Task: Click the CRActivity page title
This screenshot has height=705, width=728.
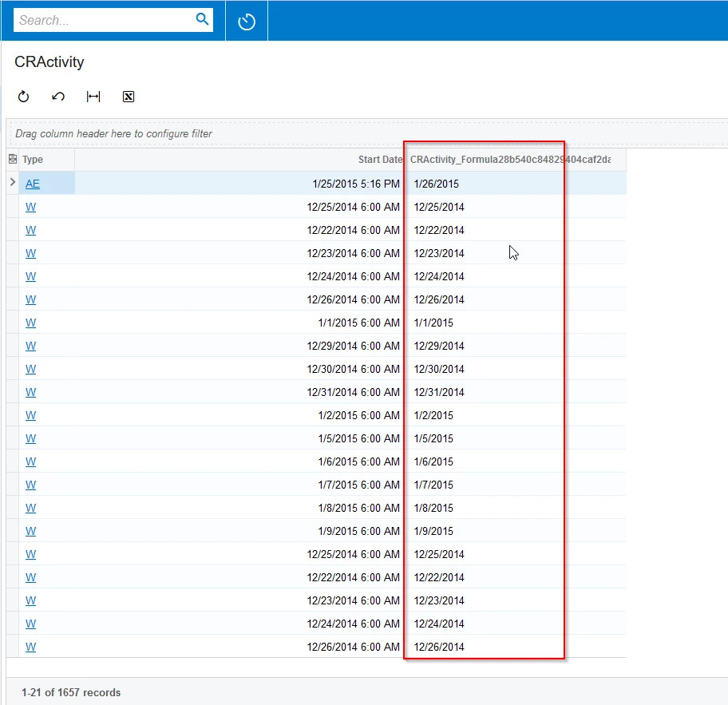Action: [49, 61]
